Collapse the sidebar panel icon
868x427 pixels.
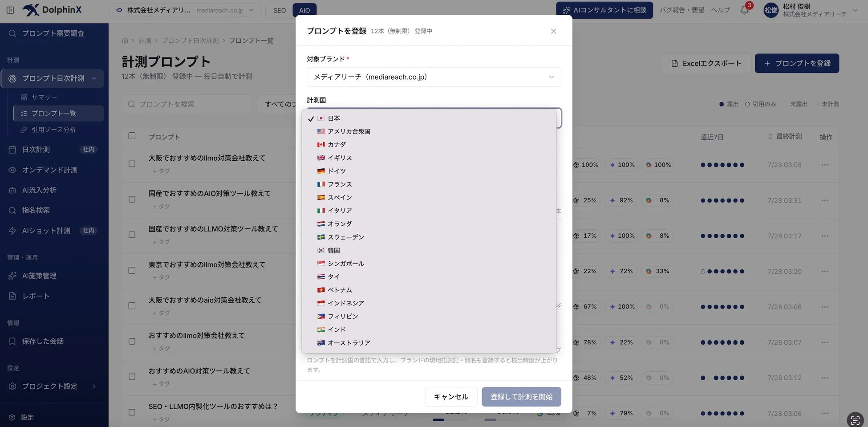[10, 10]
